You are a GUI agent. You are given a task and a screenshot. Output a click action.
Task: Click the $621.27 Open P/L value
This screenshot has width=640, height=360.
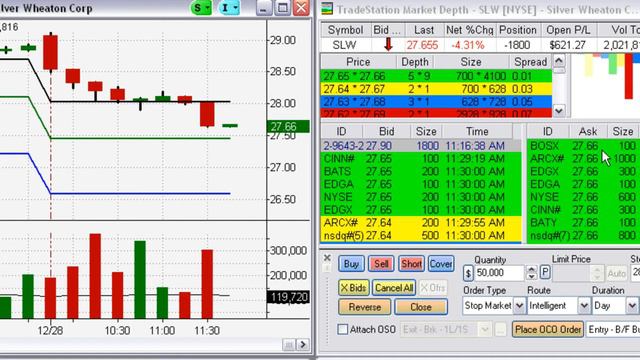pyautogui.click(x=567, y=45)
